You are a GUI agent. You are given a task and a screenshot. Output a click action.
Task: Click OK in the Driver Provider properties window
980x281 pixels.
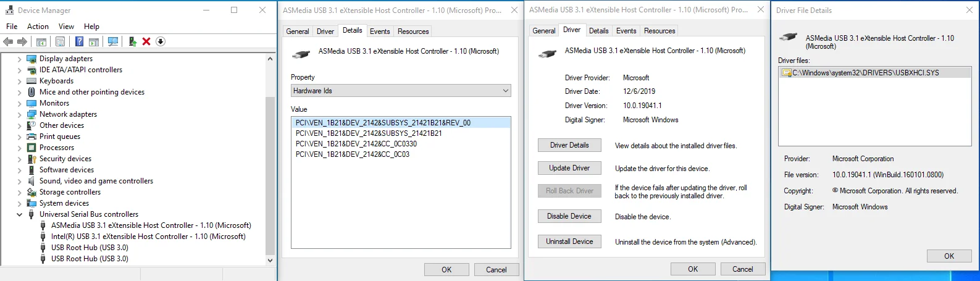tap(693, 269)
